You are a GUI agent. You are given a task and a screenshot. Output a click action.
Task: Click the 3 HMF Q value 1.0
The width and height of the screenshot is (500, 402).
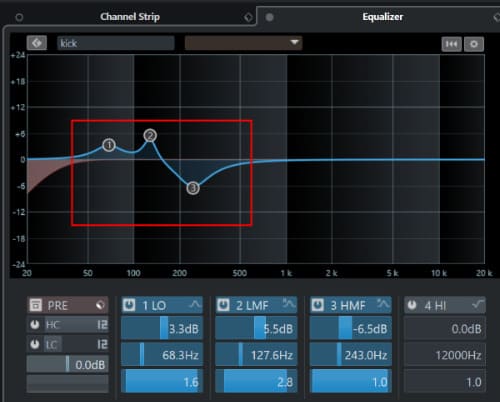coord(351,381)
